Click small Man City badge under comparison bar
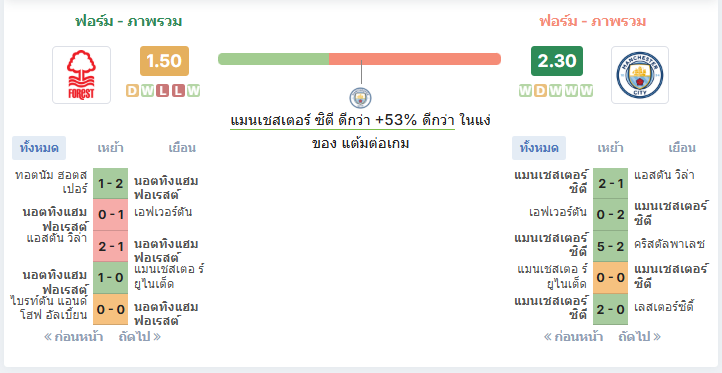722x373 pixels. 361,98
